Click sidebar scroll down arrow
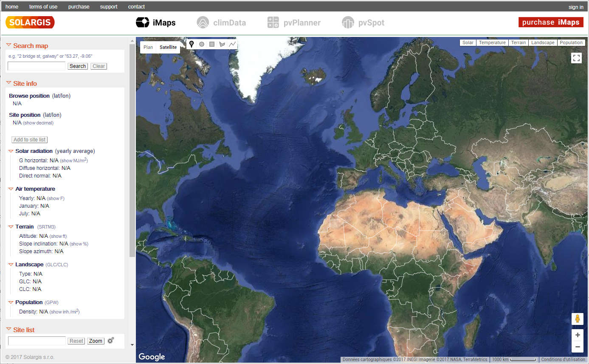589x364 pixels. tap(132, 345)
